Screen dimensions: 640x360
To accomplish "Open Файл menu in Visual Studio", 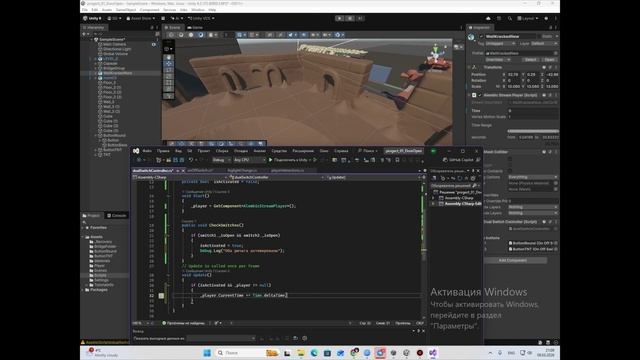I will point(147,151).
